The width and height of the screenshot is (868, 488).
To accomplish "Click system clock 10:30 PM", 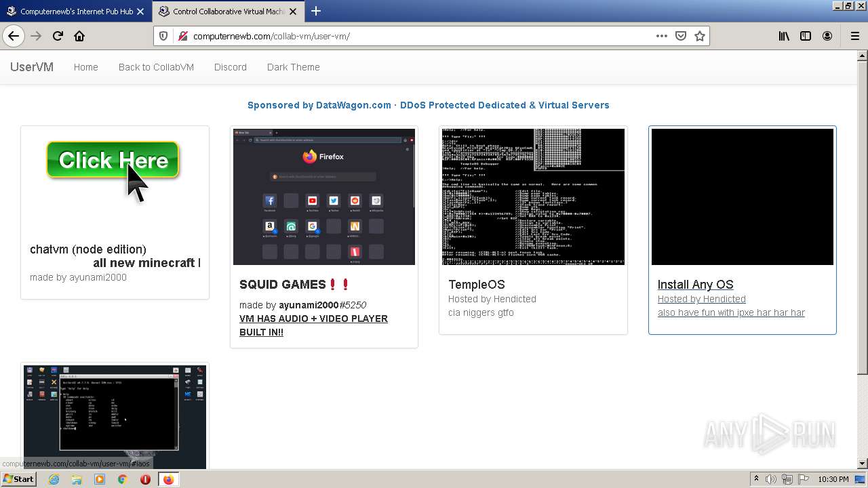I will tap(833, 479).
